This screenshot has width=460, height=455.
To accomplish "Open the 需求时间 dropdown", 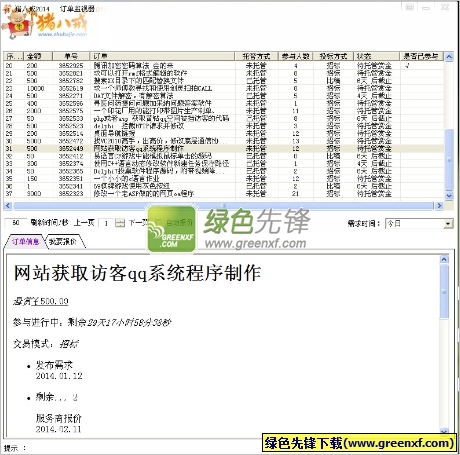I will 449,223.
